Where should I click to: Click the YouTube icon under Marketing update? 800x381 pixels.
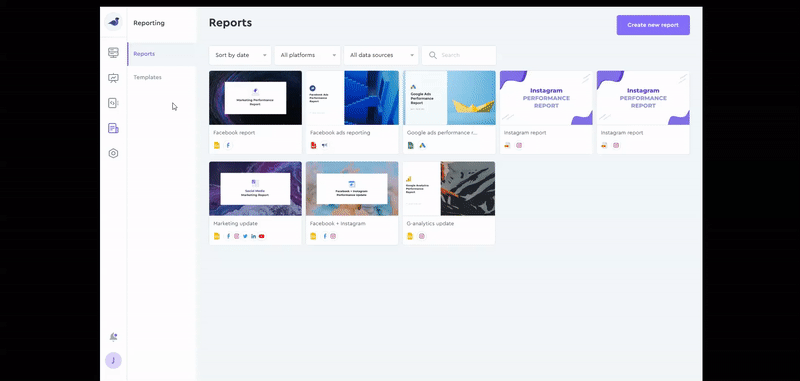[x=262, y=236]
